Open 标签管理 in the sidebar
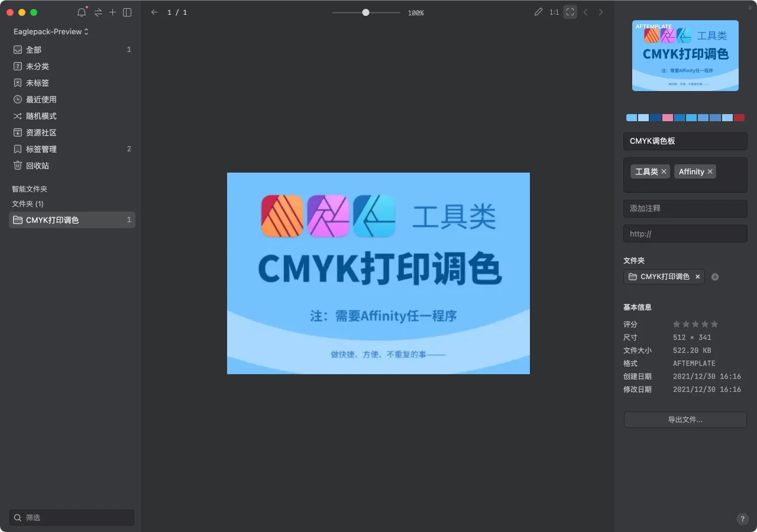Screen dimensions: 757x532 tap(72, 149)
